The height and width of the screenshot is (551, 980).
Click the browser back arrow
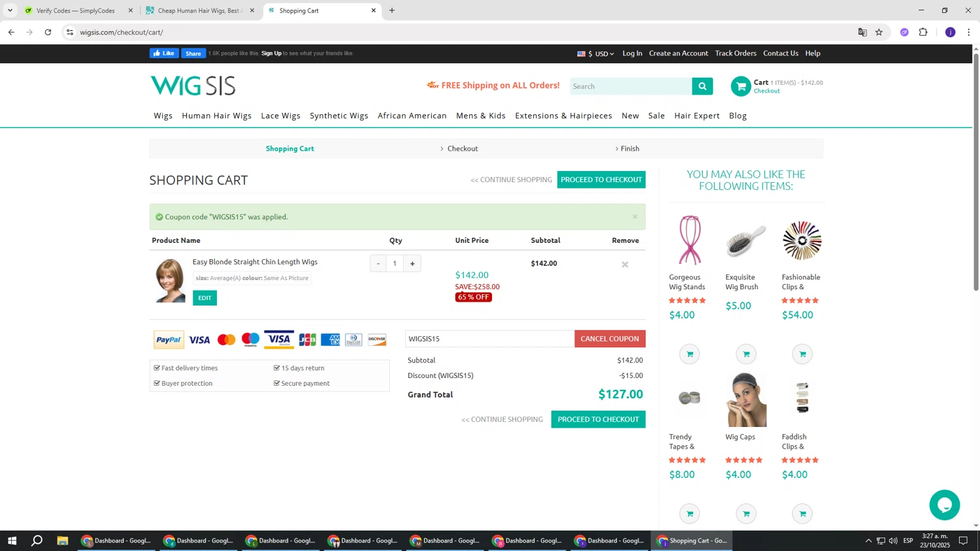point(11,32)
